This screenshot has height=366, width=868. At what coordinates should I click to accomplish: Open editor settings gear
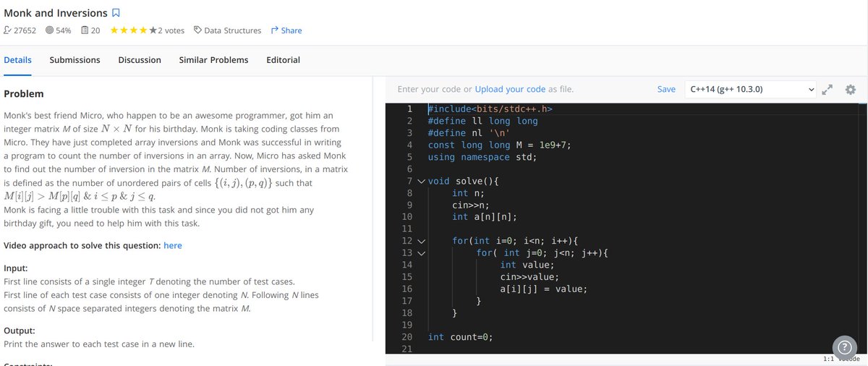850,89
